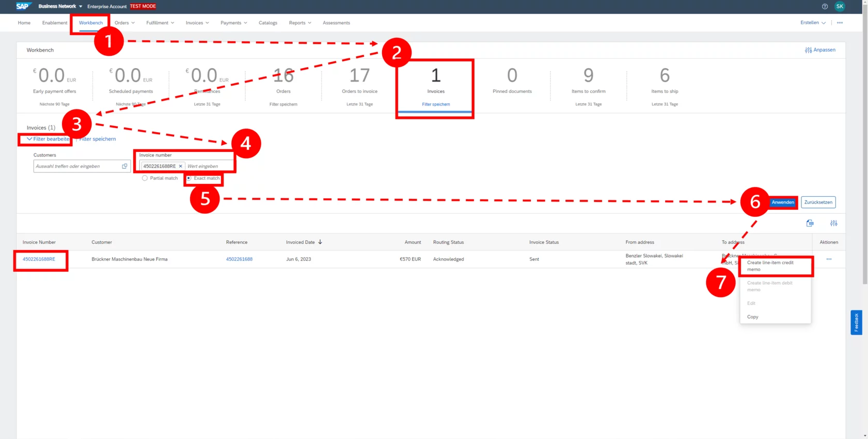The image size is (868, 439).
Task: Collapse the Filter bearbeiten section
Action: pos(48,139)
